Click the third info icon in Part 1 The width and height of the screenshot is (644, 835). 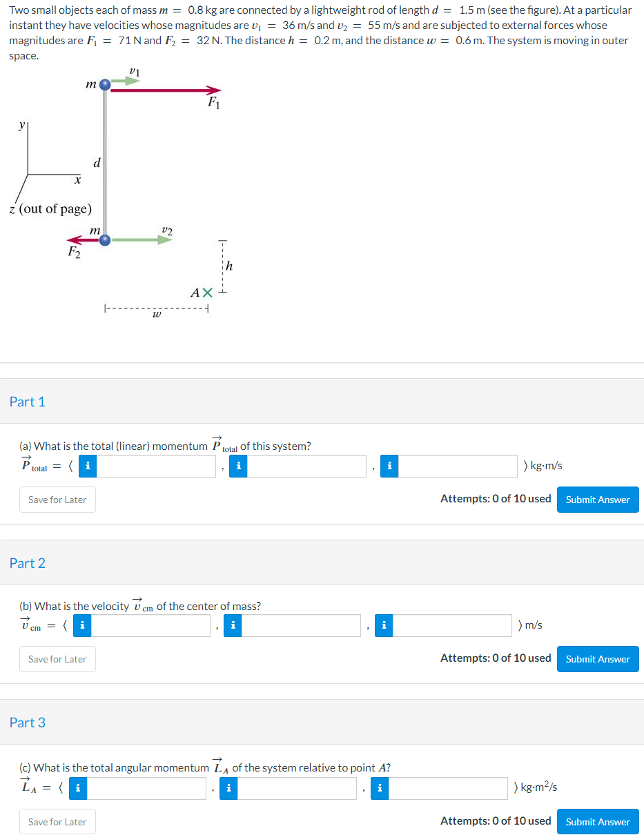tap(389, 466)
